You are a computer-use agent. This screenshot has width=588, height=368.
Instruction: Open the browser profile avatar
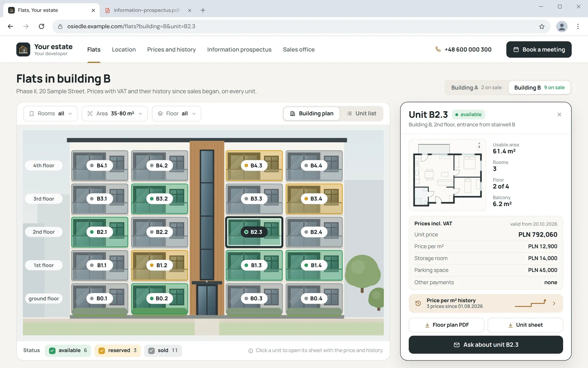pyautogui.click(x=562, y=26)
